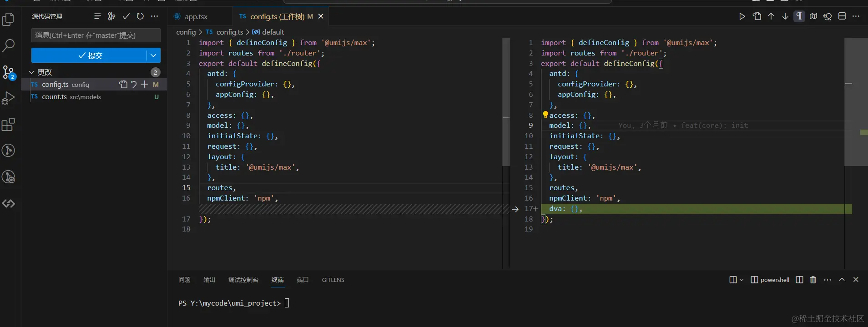Open file icon on config.ts row

123,84
